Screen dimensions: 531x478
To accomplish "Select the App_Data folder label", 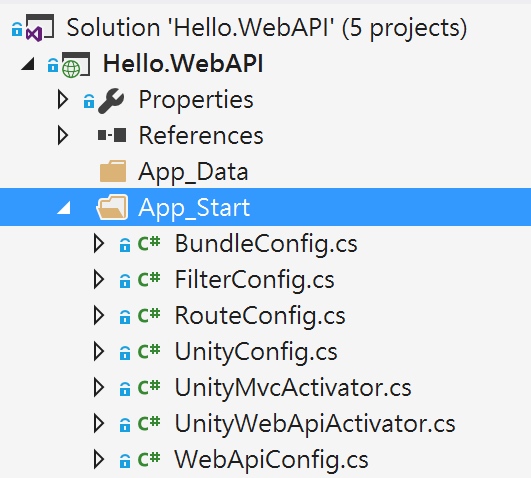I will click(193, 172).
